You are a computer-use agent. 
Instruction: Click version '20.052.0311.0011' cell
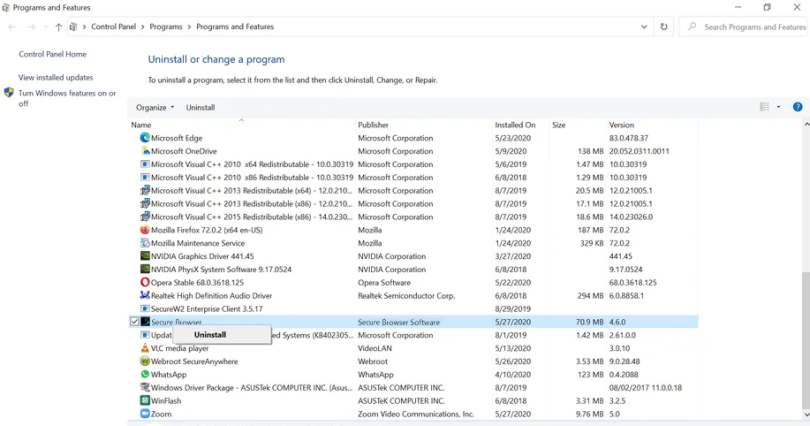(x=639, y=151)
